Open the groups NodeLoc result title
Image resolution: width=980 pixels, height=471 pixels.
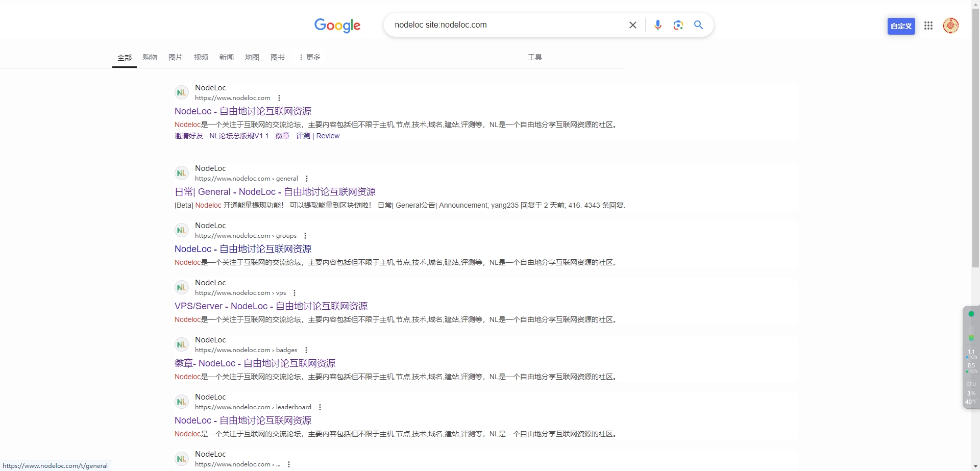[243, 249]
